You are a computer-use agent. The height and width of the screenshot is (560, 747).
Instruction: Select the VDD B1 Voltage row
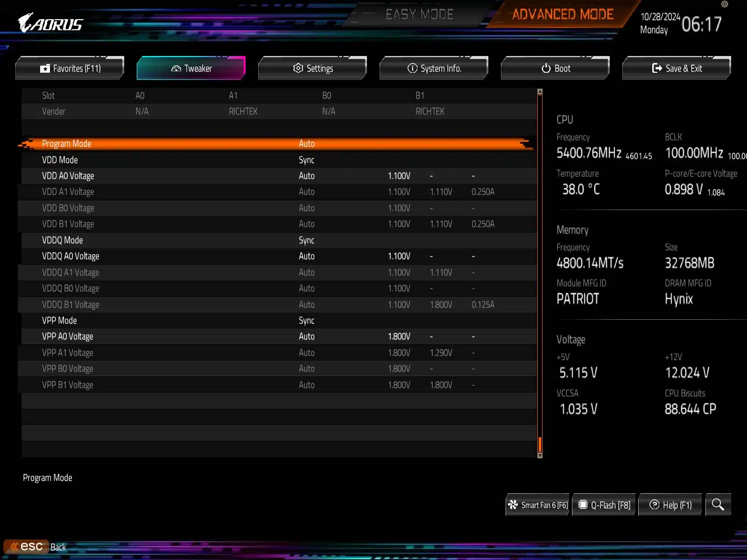[277, 224]
